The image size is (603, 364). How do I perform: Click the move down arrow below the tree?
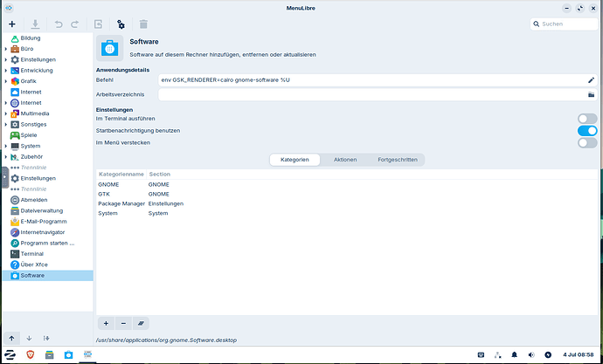click(x=29, y=339)
